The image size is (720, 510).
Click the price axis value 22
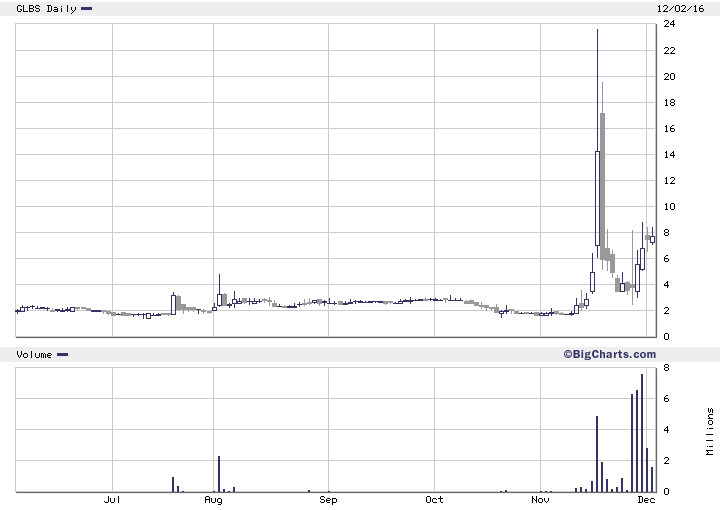click(x=669, y=50)
